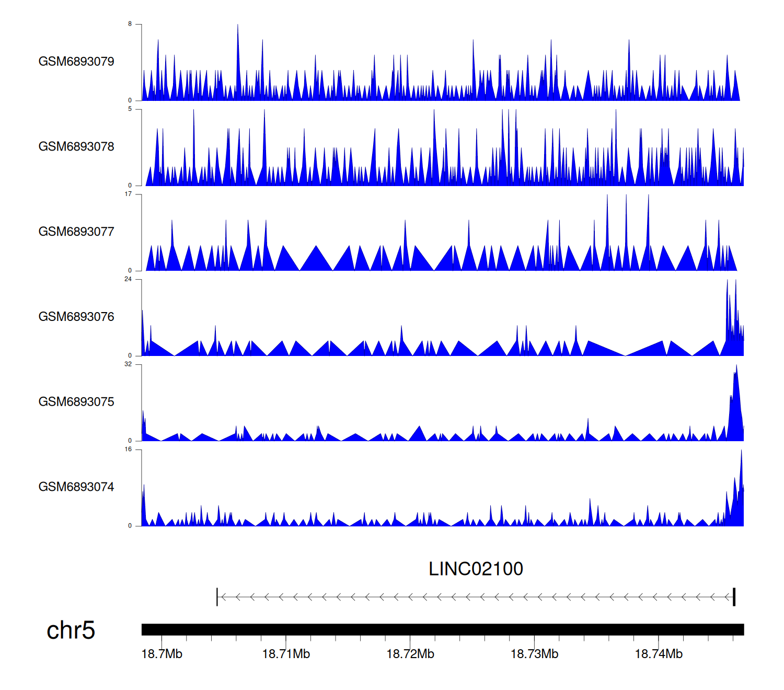Click the LINC02100 gene name
This screenshot has width=784, height=690.
[476, 569]
